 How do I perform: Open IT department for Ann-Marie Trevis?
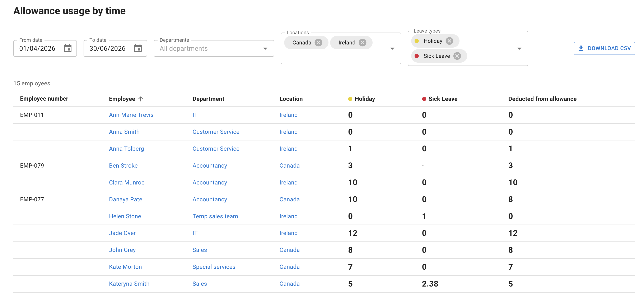195,115
